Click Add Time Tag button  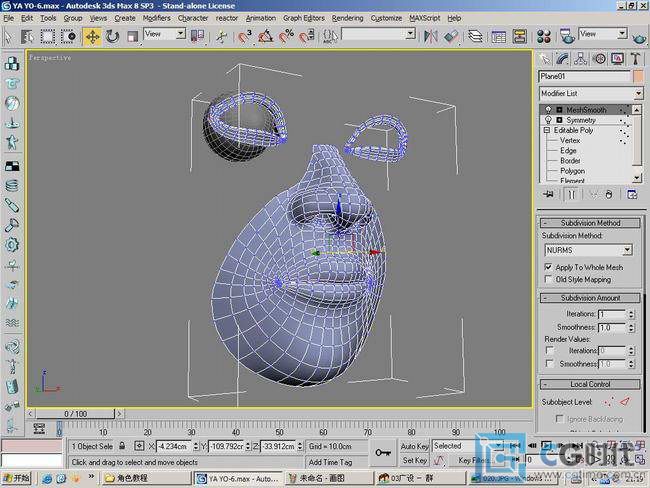point(330,462)
